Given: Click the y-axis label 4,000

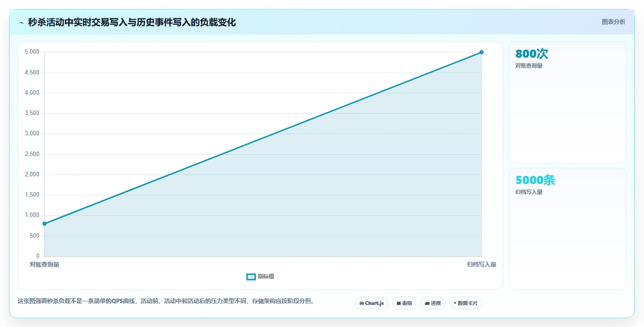Looking at the screenshot, I should (32, 93).
